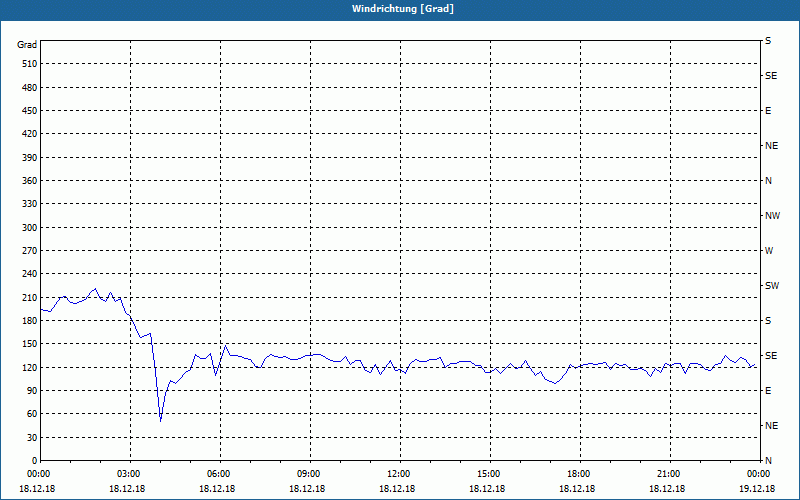Click the 390 y-axis tick label

point(30,157)
